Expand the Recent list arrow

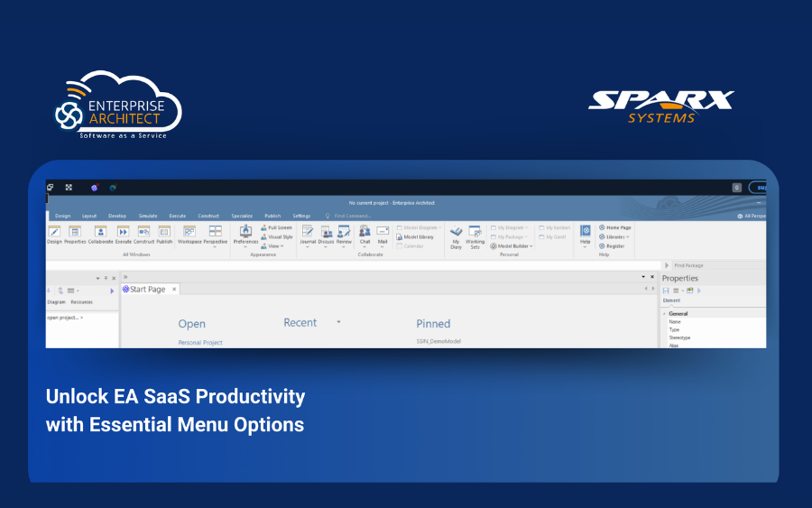click(x=339, y=322)
